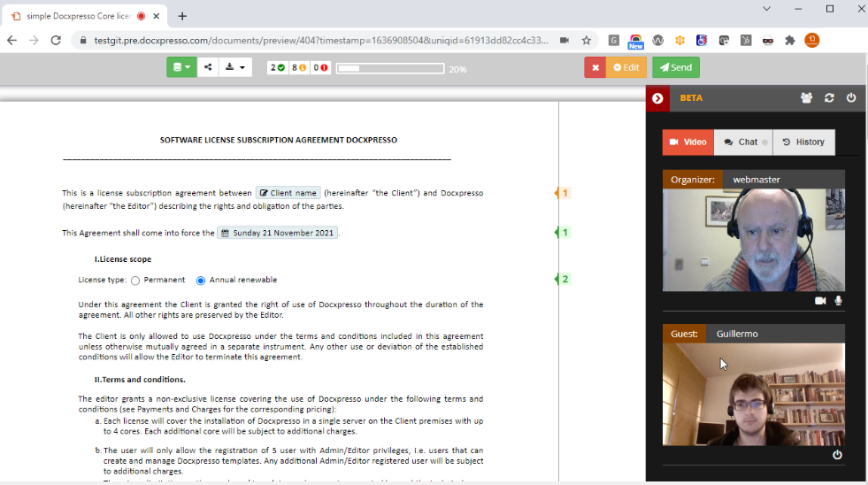
Task: Toggle the organizer camera icon
Action: [x=820, y=301]
